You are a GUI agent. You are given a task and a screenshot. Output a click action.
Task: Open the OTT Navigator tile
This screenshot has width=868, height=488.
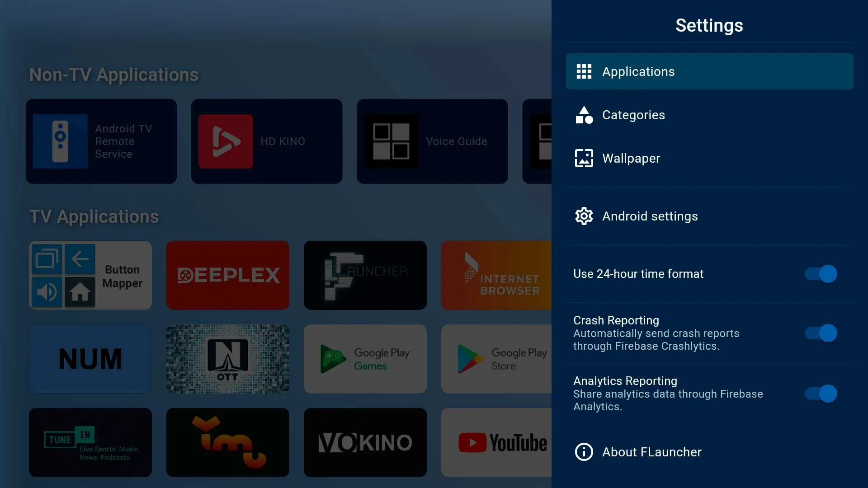228,359
